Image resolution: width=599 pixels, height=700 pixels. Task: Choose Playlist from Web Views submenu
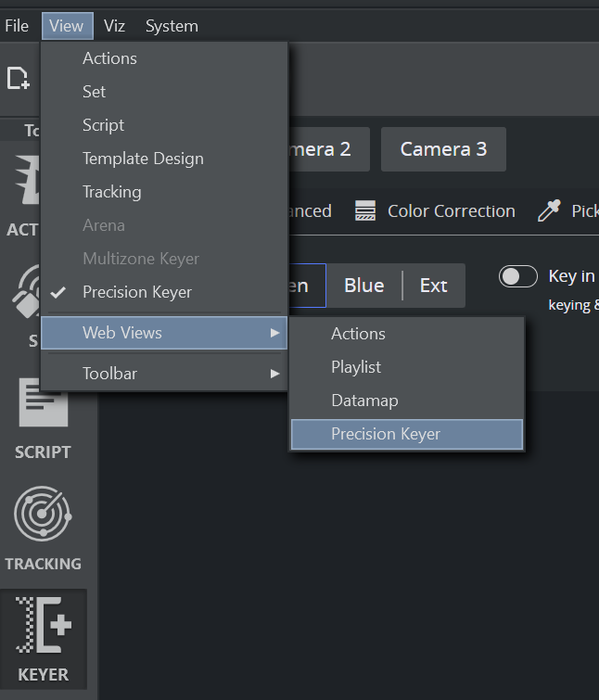point(356,367)
